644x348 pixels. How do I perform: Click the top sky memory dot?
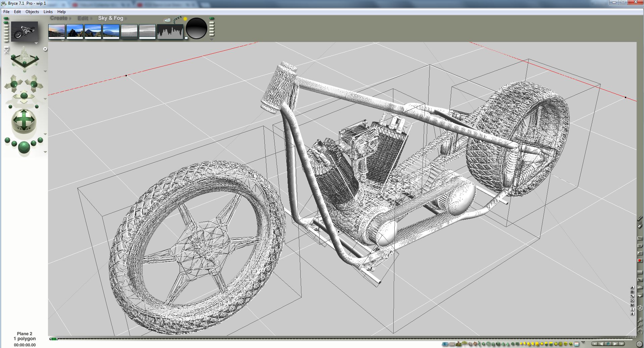[x=212, y=18]
